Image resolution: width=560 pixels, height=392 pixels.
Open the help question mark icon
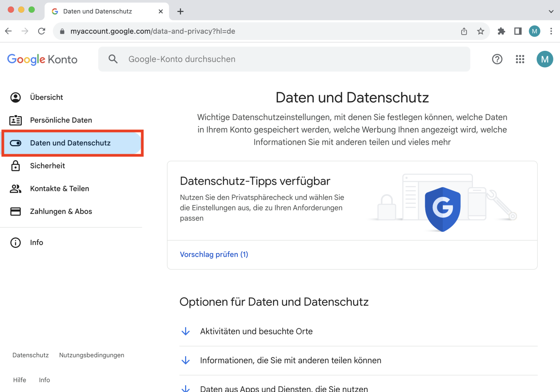(497, 59)
